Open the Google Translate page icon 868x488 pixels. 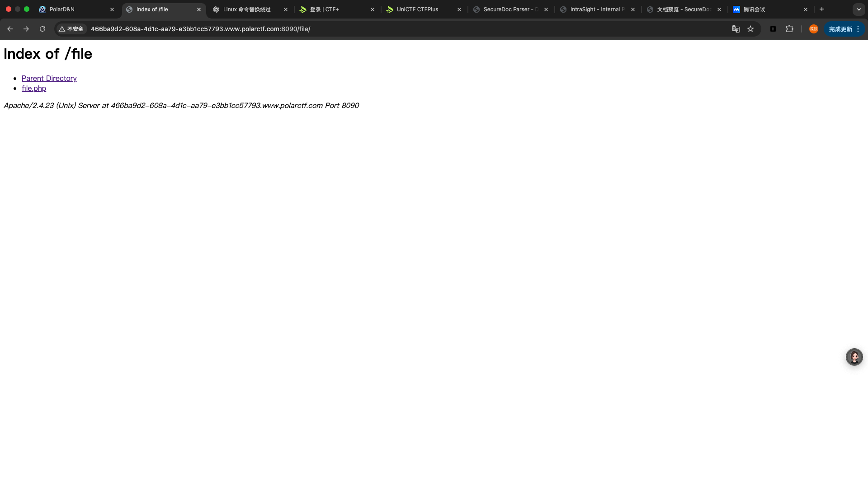click(736, 29)
